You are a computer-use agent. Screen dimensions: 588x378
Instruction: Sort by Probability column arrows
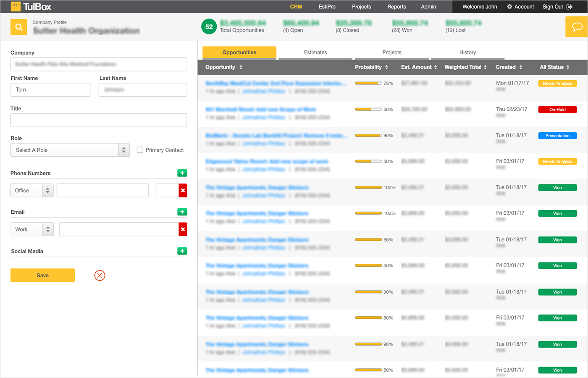pos(386,67)
